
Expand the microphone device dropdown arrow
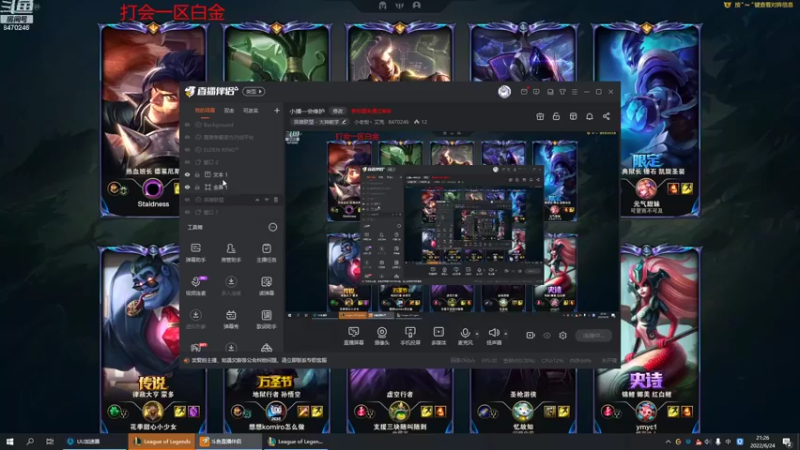coord(477,334)
